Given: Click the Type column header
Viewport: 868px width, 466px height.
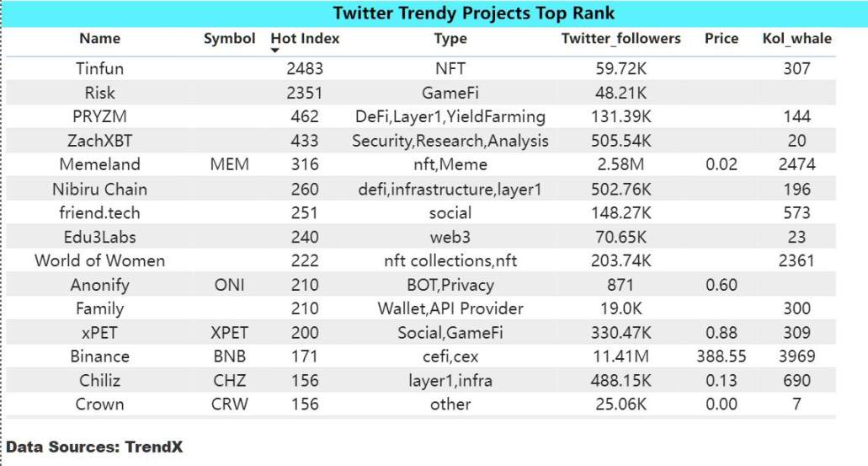Looking at the screenshot, I should pyautogui.click(x=450, y=39).
